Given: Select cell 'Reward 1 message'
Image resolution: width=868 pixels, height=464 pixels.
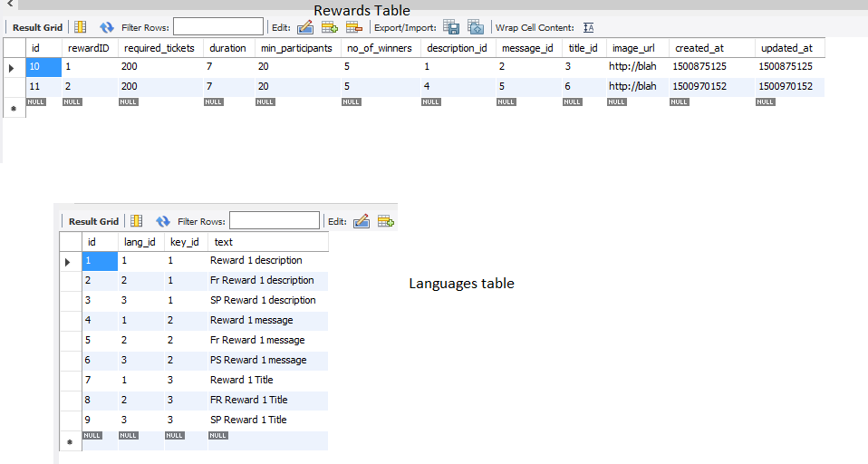Looking at the screenshot, I should point(268,321).
